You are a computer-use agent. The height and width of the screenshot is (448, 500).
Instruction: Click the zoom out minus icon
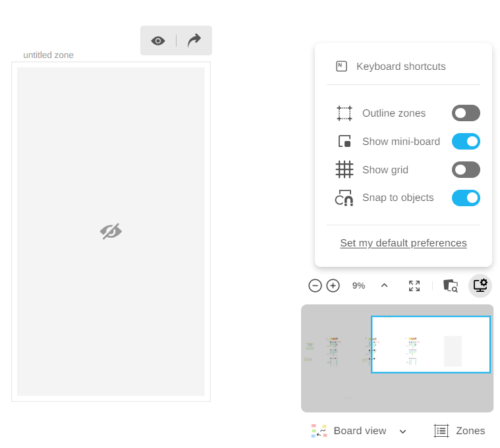click(315, 286)
